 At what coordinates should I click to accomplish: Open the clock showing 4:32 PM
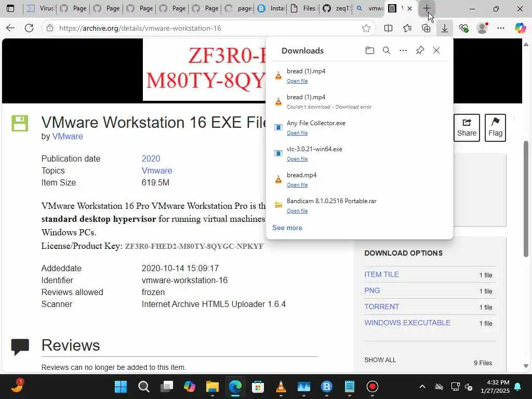[495, 387]
